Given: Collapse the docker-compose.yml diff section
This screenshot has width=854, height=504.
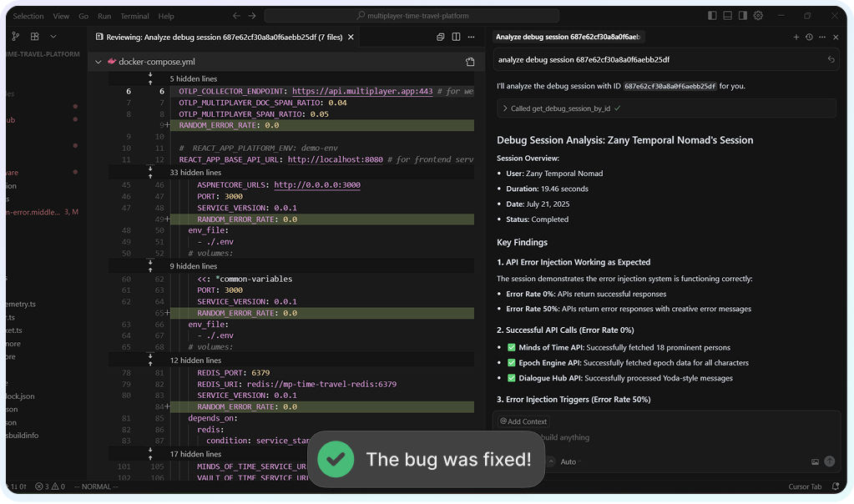Looking at the screenshot, I should (99, 62).
